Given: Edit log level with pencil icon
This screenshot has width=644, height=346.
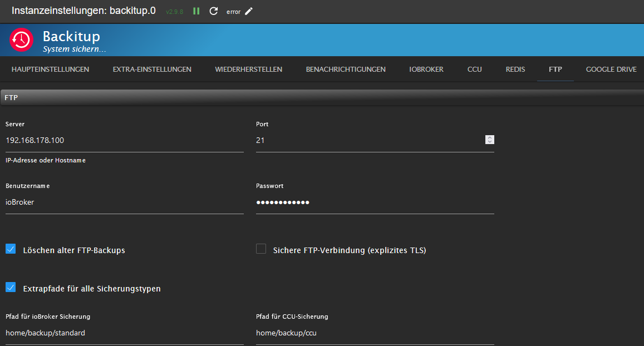Looking at the screenshot, I should click(248, 12).
